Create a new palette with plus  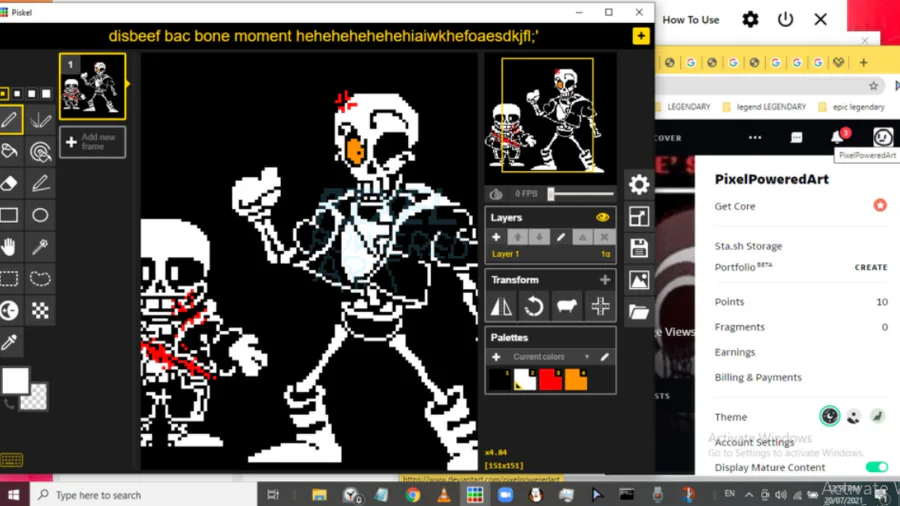coord(496,357)
